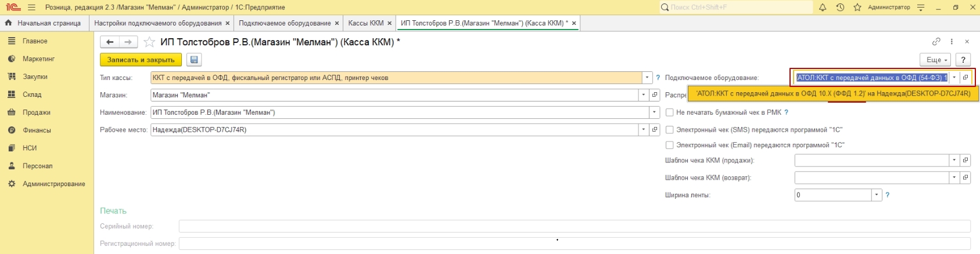Open the form's three-dot options menu

coord(952,42)
